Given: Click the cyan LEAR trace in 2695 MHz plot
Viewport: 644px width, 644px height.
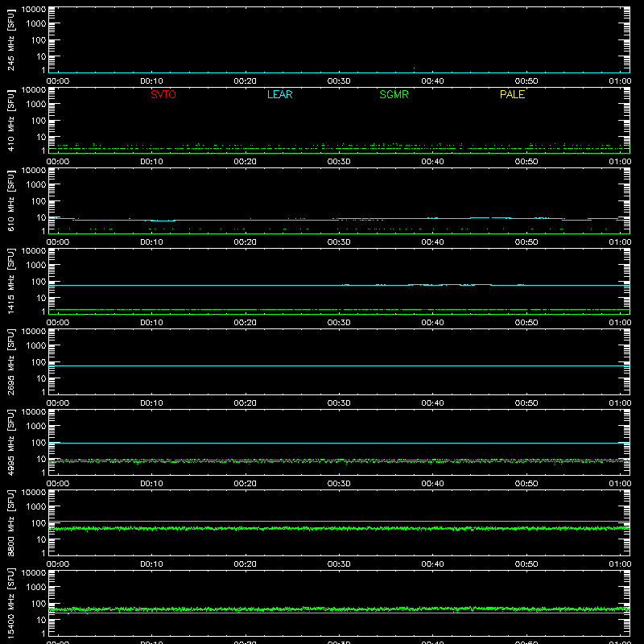Looking at the screenshot, I should pyautogui.click(x=339, y=365).
